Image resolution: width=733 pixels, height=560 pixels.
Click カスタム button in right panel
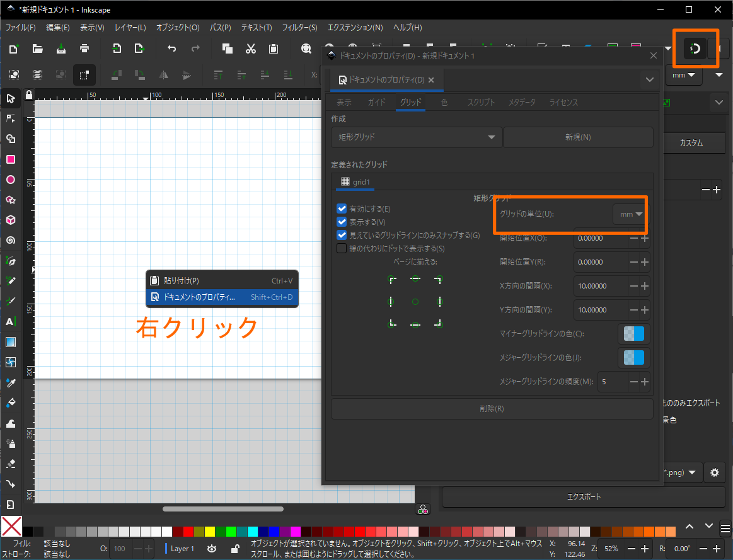coord(691,143)
